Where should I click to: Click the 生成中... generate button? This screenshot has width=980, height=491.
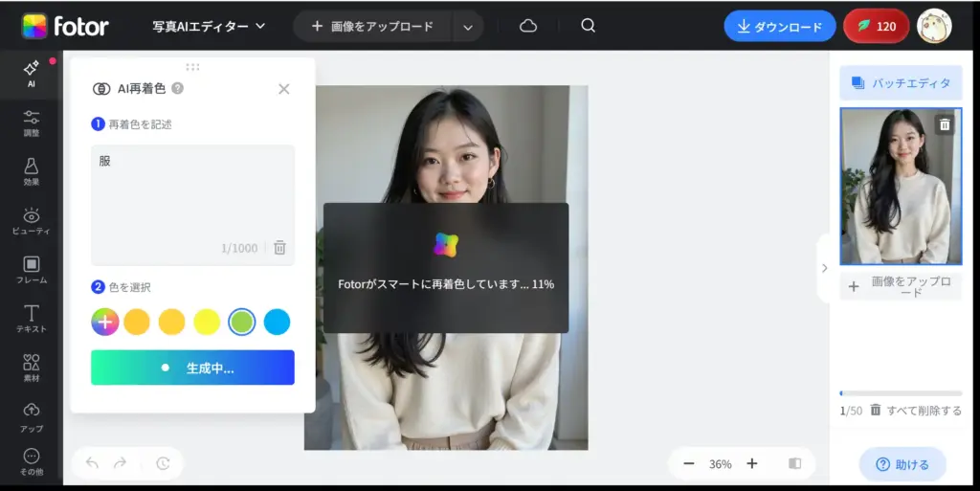(x=192, y=368)
